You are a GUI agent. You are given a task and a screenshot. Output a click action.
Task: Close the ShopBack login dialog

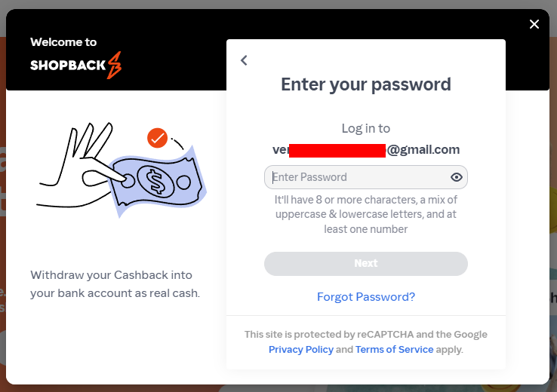pyautogui.click(x=534, y=24)
